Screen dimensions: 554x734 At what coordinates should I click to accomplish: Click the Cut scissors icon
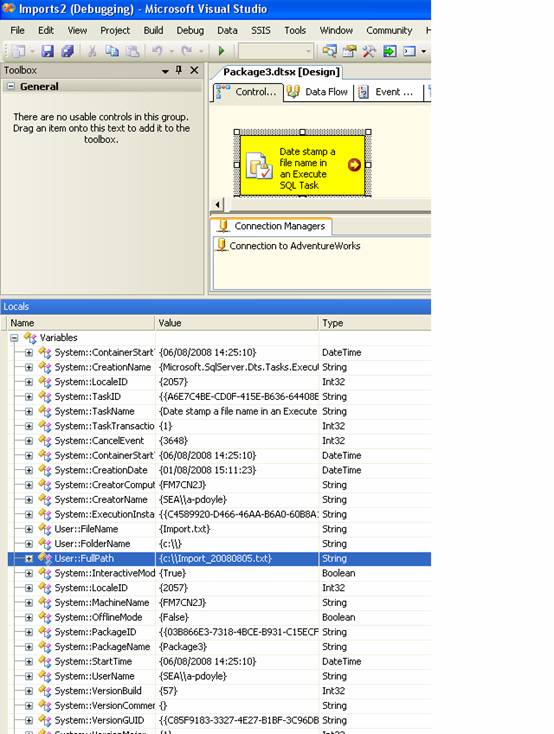coord(92,51)
